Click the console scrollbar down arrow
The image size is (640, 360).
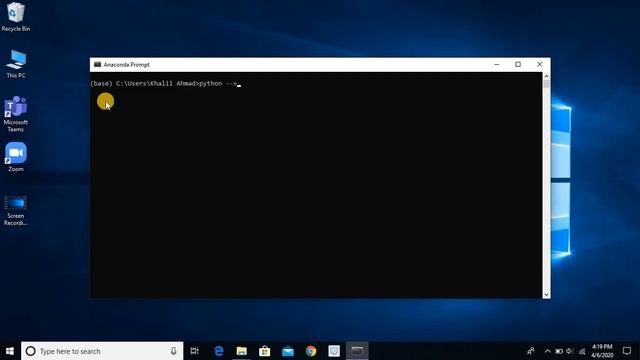coord(547,295)
